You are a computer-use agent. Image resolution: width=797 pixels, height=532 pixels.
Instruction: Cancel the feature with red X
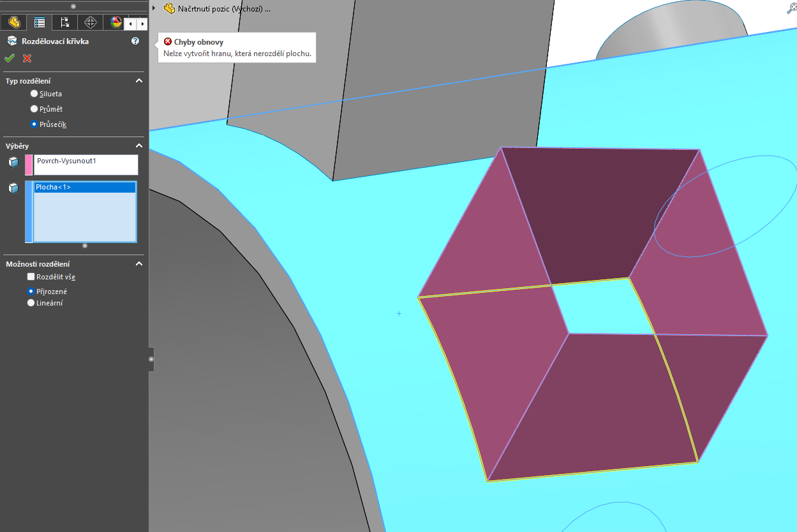click(x=27, y=59)
